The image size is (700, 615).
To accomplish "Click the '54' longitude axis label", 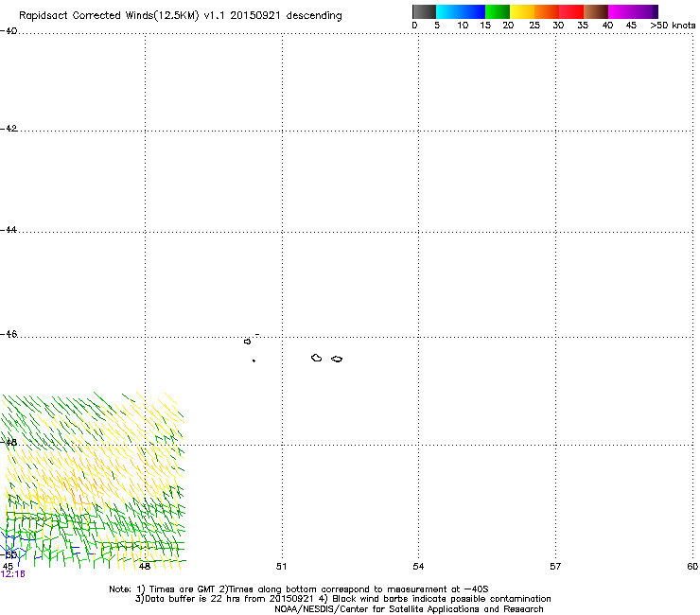I will (x=418, y=567).
